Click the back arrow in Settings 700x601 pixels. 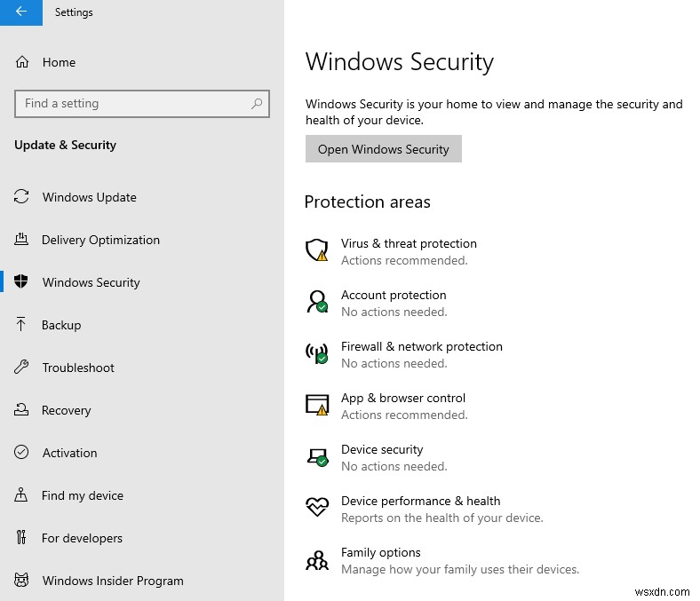pos(21,12)
